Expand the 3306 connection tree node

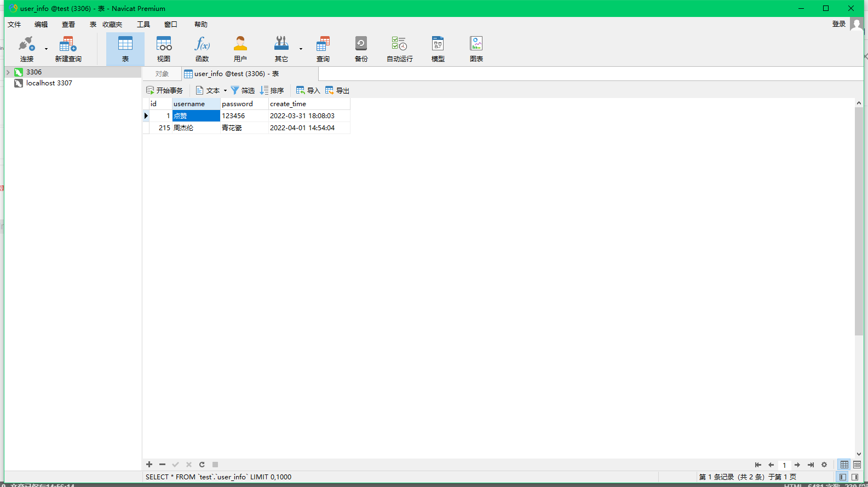pyautogui.click(x=8, y=72)
